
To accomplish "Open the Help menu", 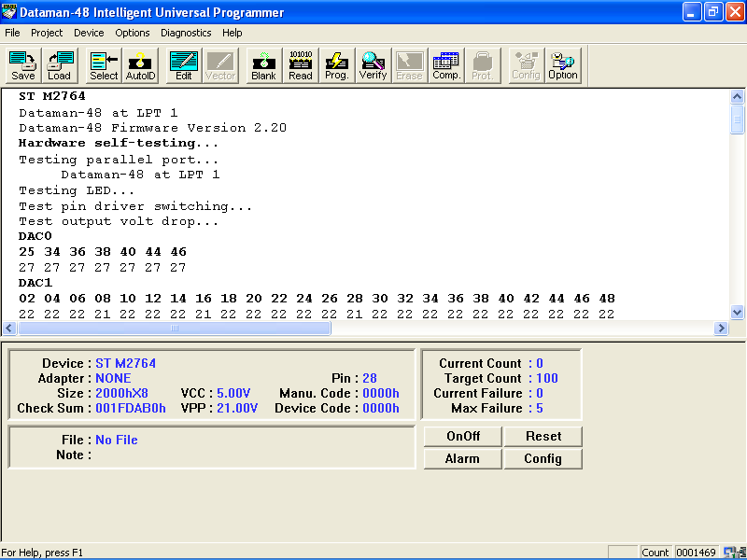I will pyautogui.click(x=232, y=33).
